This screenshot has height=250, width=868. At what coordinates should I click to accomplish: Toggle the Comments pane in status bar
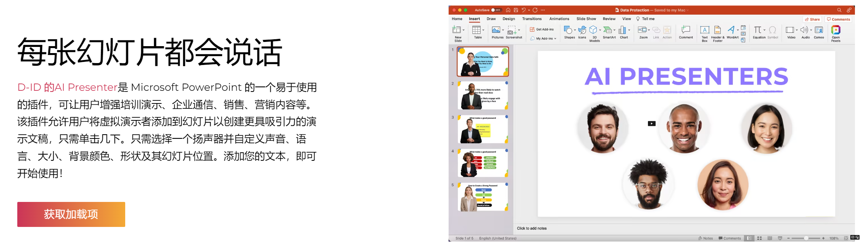click(x=730, y=238)
